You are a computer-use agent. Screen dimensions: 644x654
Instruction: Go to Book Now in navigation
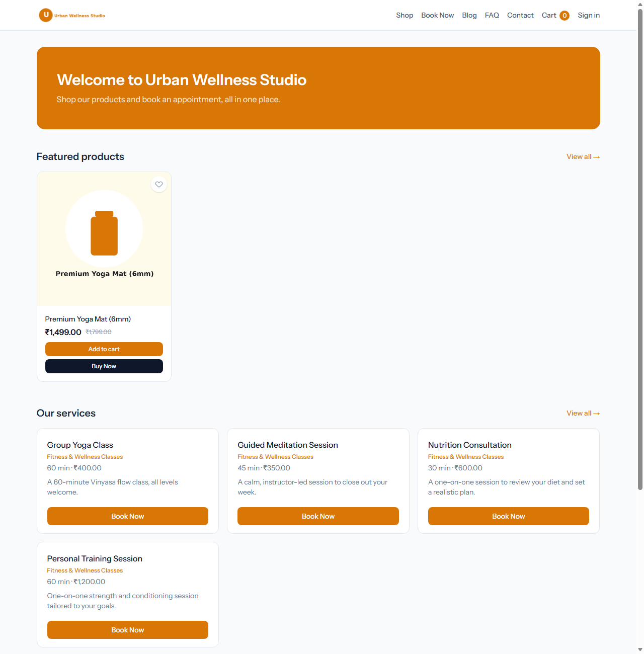(438, 15)
